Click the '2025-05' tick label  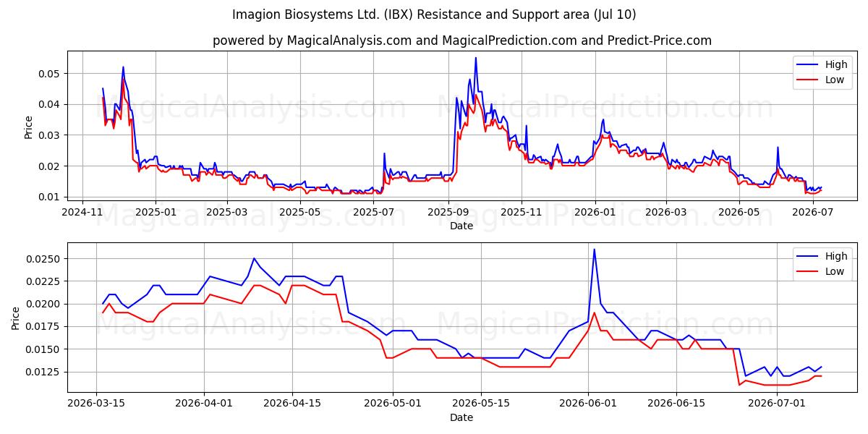tap(300, 211)
